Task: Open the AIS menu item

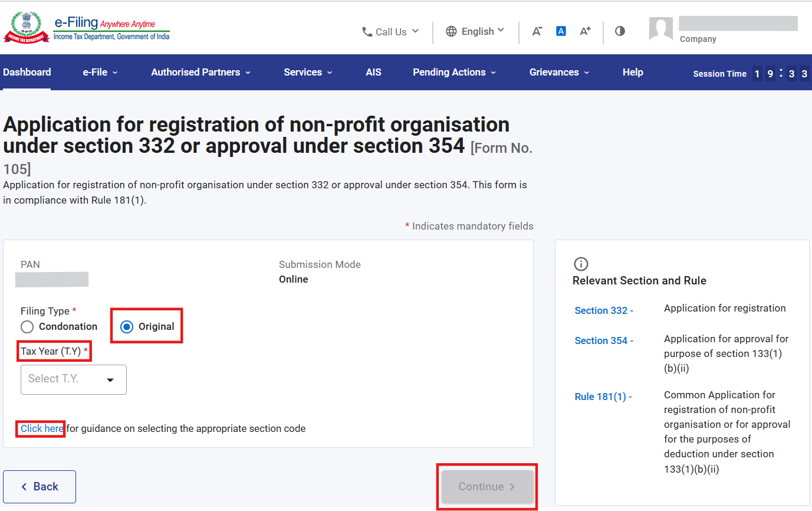Action: [373, 72]
